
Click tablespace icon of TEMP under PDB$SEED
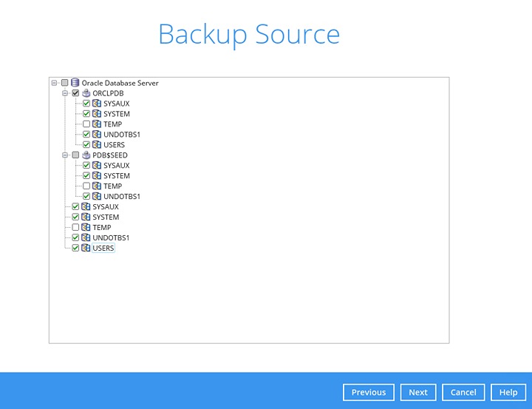[x=97, y=186]
